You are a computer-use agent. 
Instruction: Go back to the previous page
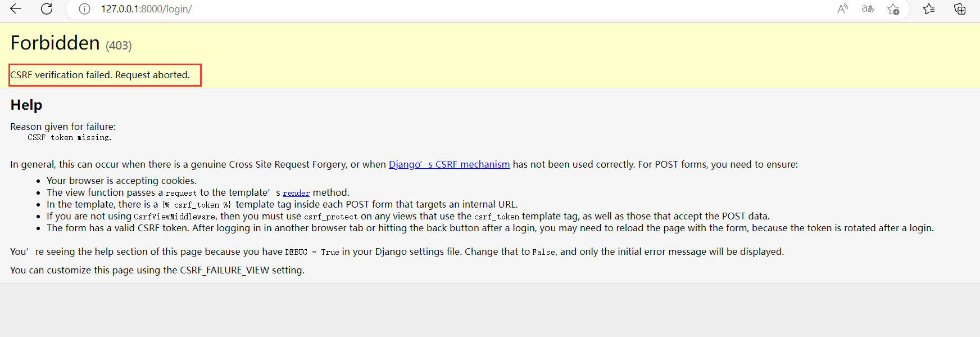pyautogui.click(x=16, y=9)
